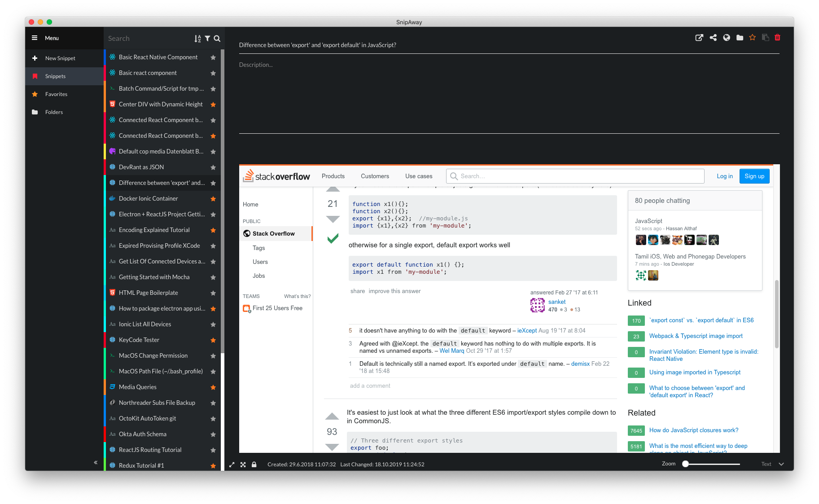The image size is (819, 504).
Task: Toggle the lock icon in status bar
Action: tap(254, 465)
